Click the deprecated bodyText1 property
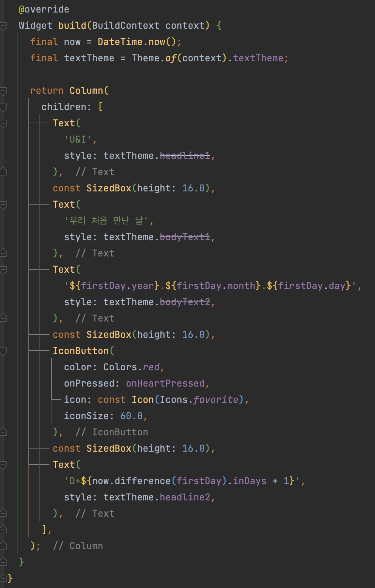This screenshot has height=588, width=375. [x=185, y=237]
